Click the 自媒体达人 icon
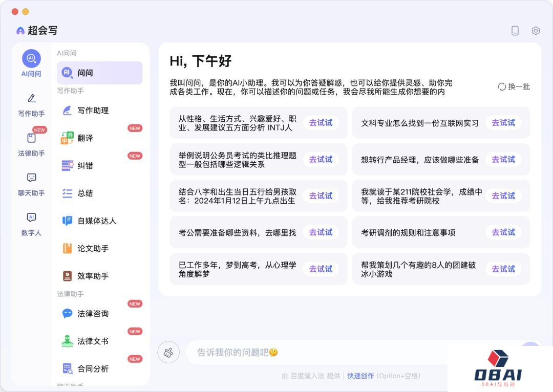Screen dimensions: 553x392 67,221
